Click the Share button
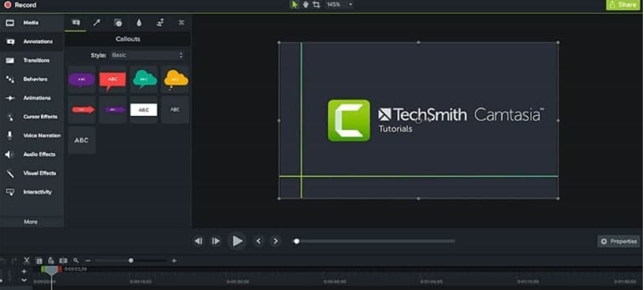This screenshot has height=290, width=644. 623,4
